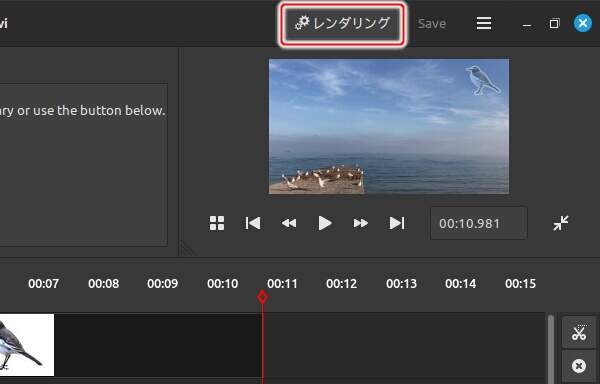Click the 00:08 mark on the timeline ruler
The height and width of the screenshot is (384, 600).
[103, 284]
